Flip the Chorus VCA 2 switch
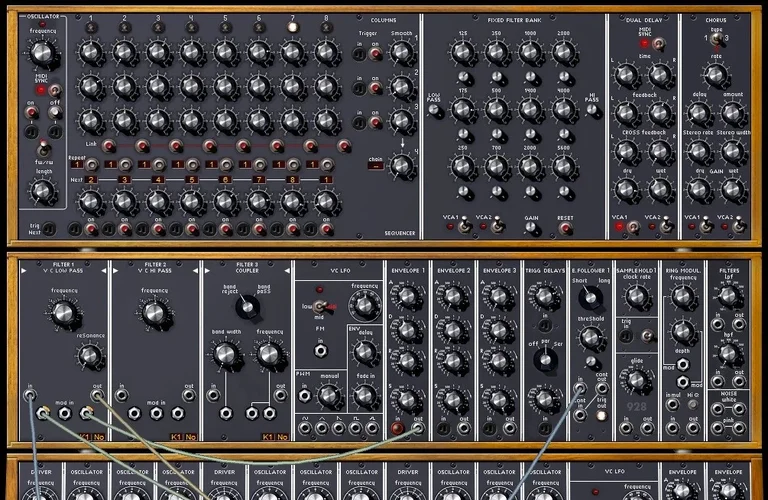This screenshot has width=768, height=500. [x=739, y=226]
